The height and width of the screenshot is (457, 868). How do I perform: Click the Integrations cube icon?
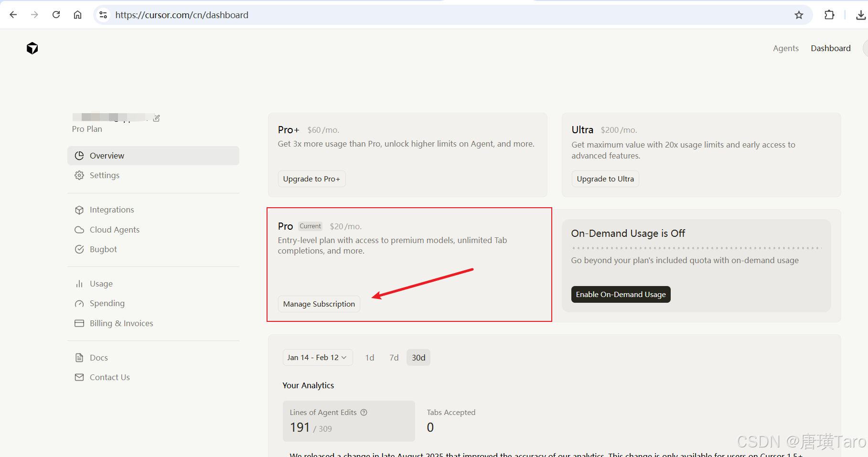coord(79,210)
